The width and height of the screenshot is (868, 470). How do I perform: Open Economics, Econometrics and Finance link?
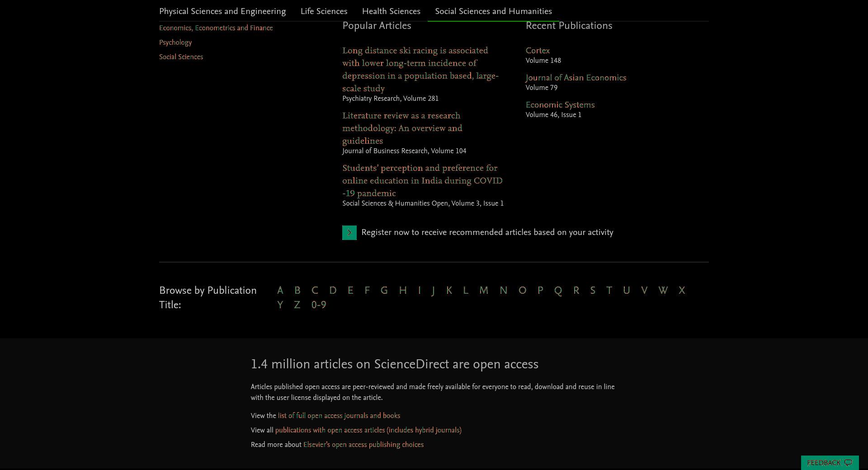click(x=216, y=28)
